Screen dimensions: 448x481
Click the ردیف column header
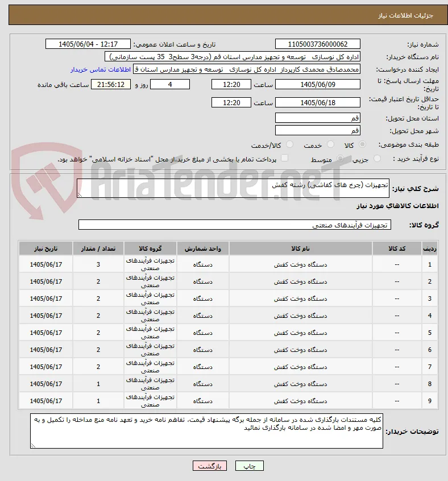430,248
